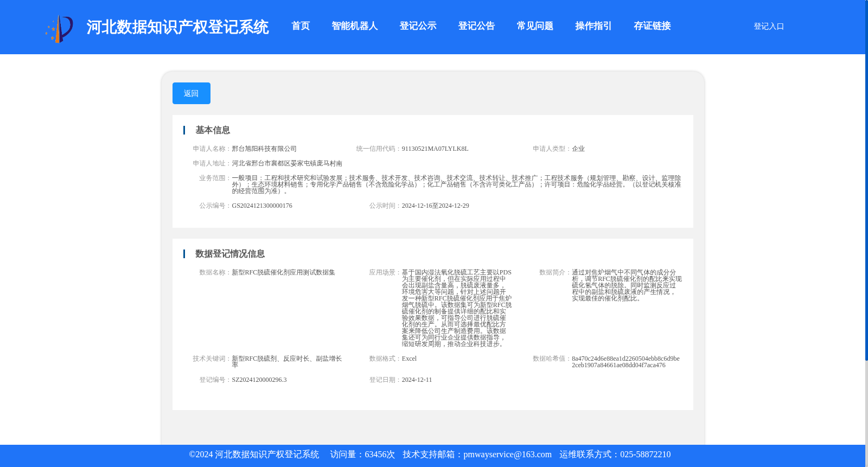Click the business scope paragraph text

[456, 184]
